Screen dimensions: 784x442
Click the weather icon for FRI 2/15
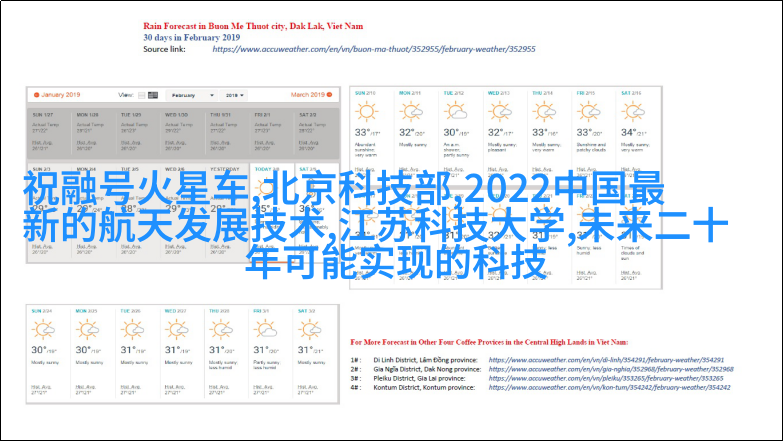588,112
